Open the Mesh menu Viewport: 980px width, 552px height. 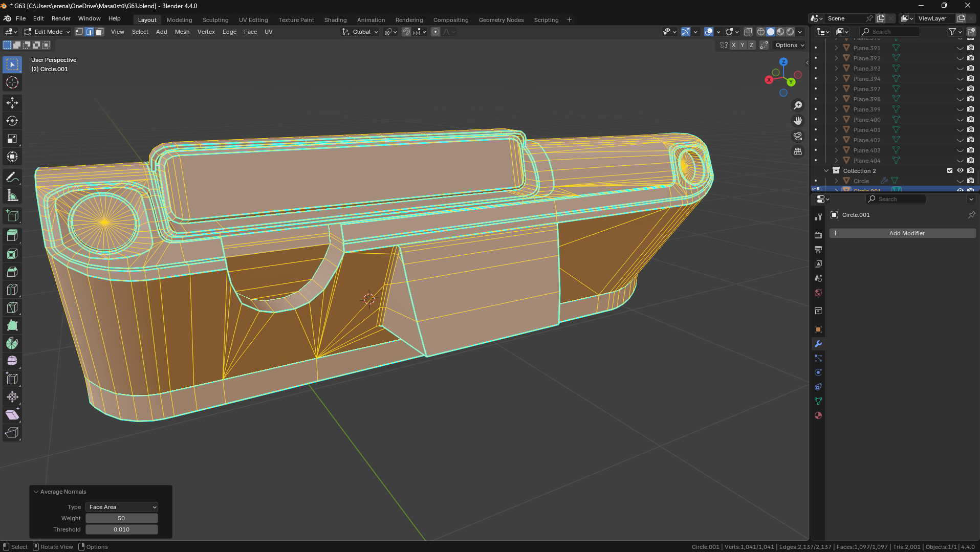(182, 32)
